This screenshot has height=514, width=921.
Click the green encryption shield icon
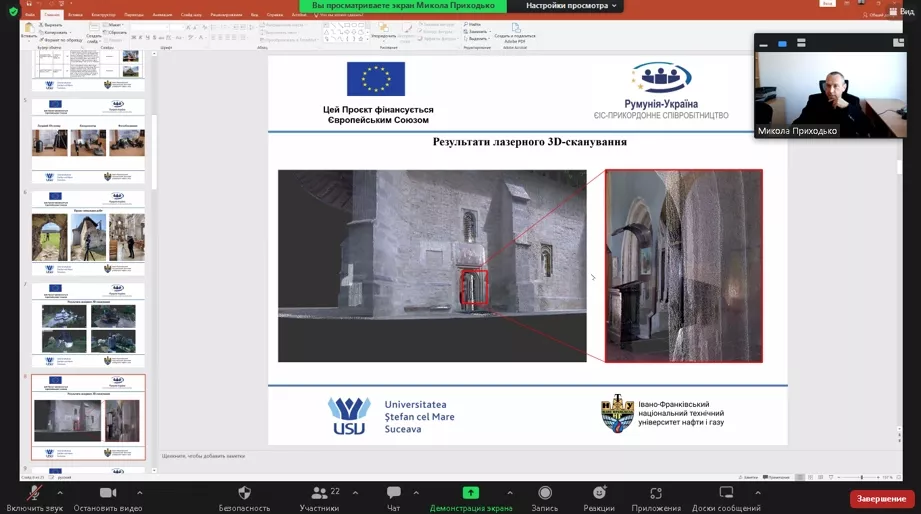point(13,11)
